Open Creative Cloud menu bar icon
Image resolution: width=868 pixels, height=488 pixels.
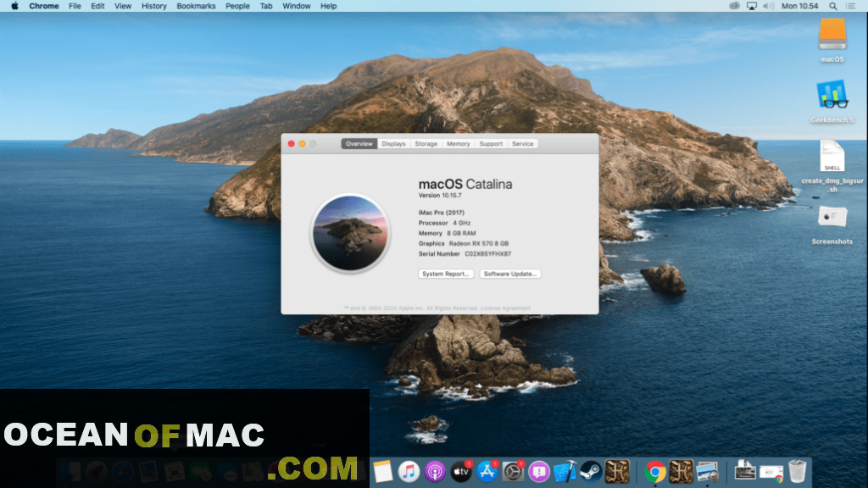pyautogui.click(x=734, y=6)
